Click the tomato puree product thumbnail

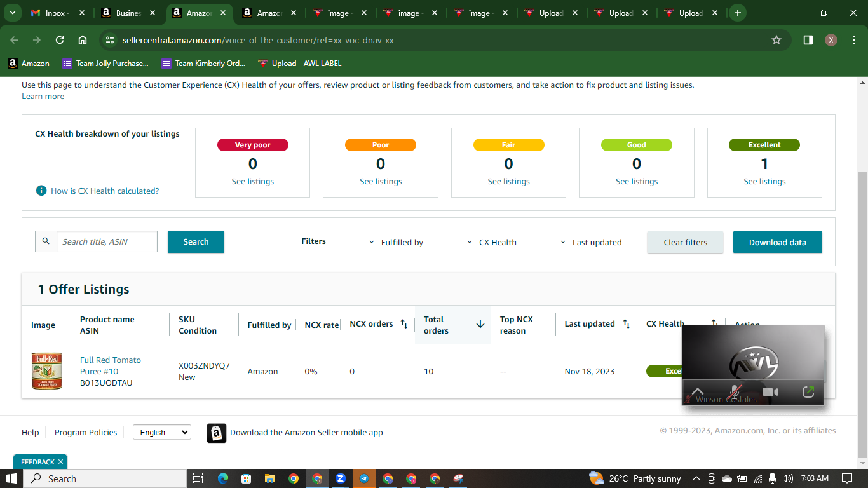tap(47, 371)
